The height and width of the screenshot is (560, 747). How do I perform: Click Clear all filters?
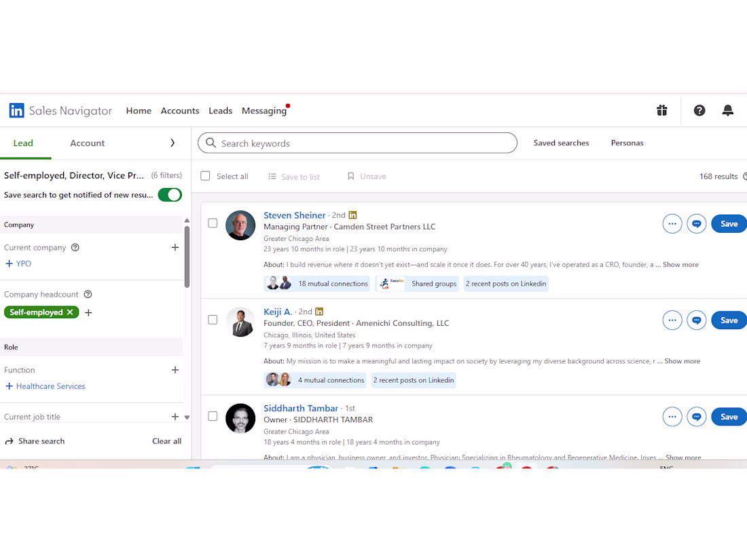167,441
